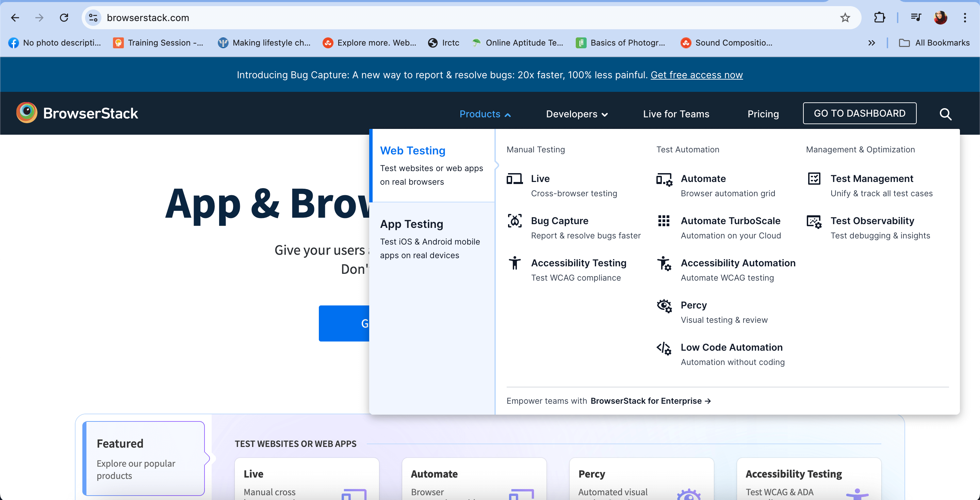Click the Low Code Automation code icon
Screen dimensions: 980x500
tap(664, 348)
